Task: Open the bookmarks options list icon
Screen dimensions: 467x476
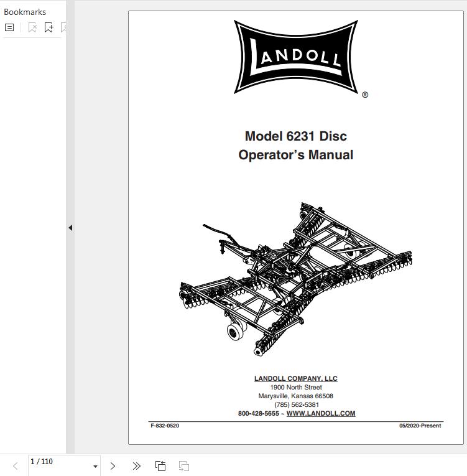Action: pos(9,27)
